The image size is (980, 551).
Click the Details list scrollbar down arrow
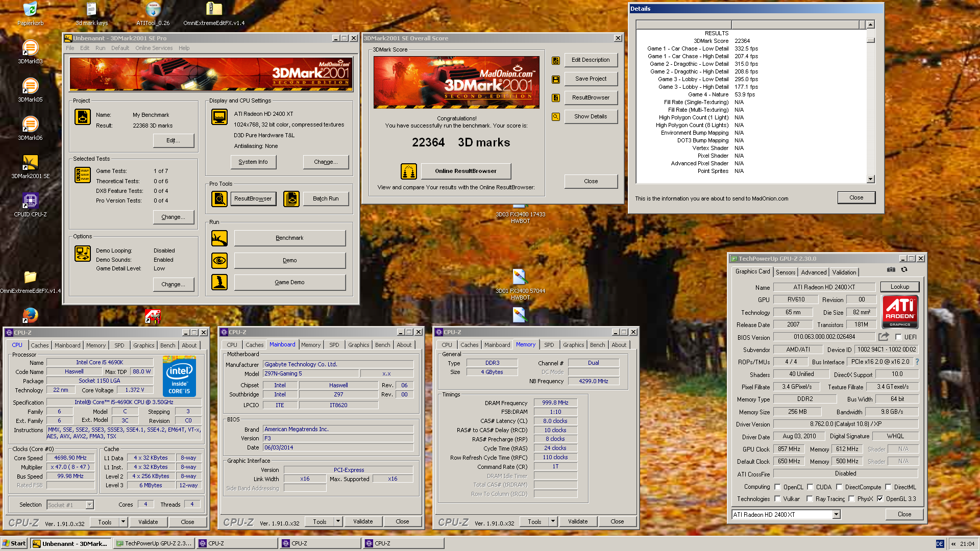871,179
